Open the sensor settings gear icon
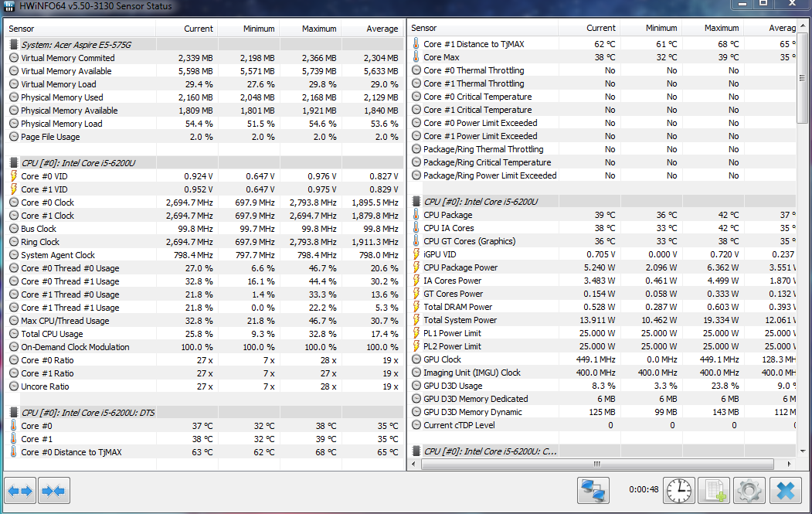This screenshot has width=812, height=514. tap(747, 490)
